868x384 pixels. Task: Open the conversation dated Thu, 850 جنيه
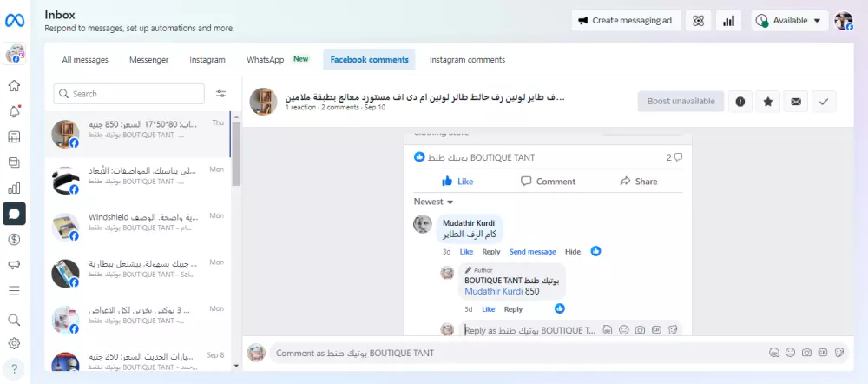138,134
